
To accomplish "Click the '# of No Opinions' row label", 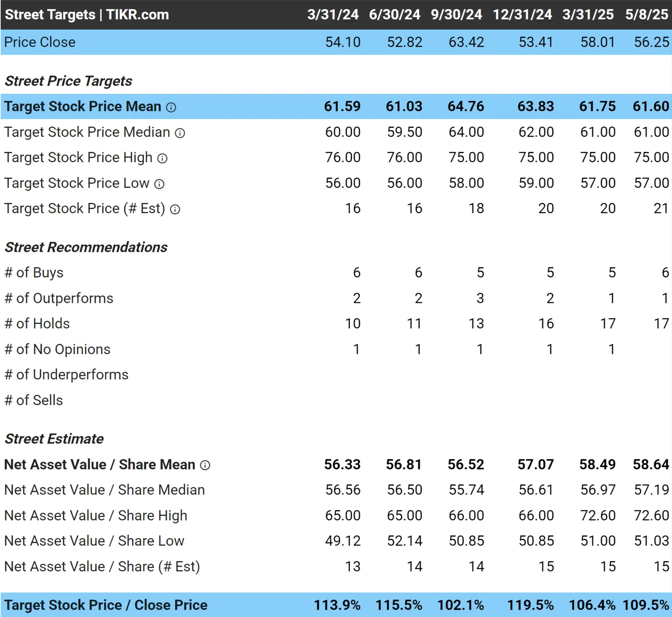I will coord(57,349).
